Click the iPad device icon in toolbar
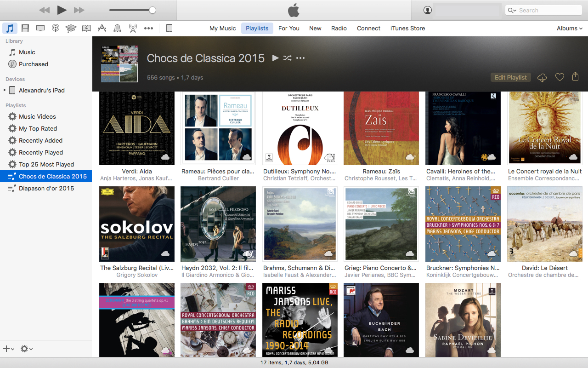Screen dimensions: 588x368 pos(169,29)
